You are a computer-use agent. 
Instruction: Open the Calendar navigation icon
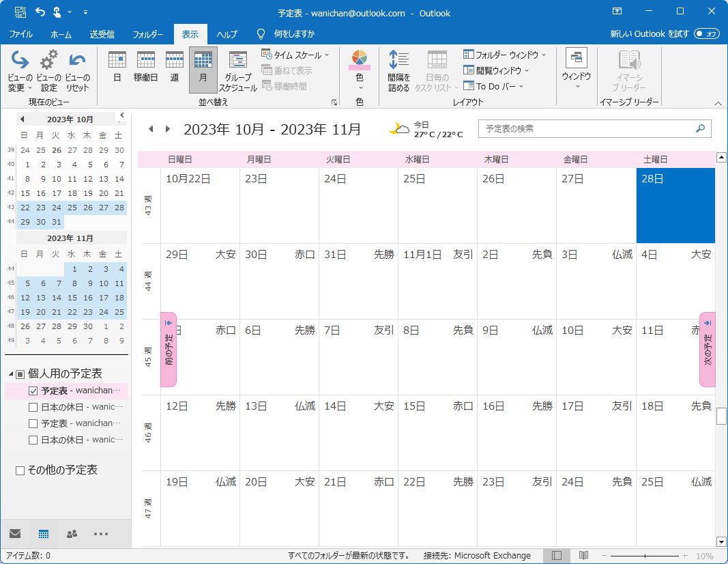44,534
